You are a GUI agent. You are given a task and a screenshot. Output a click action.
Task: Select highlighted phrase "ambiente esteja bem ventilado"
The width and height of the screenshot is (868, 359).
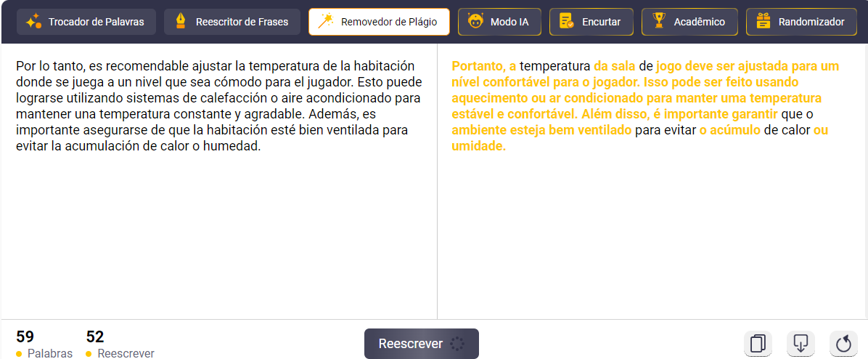click(x=541, y=130)
